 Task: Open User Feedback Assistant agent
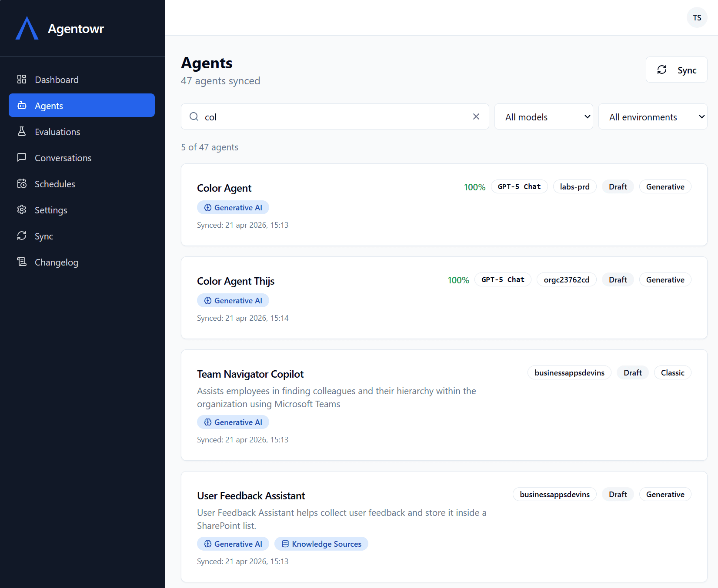click(251, 495)
